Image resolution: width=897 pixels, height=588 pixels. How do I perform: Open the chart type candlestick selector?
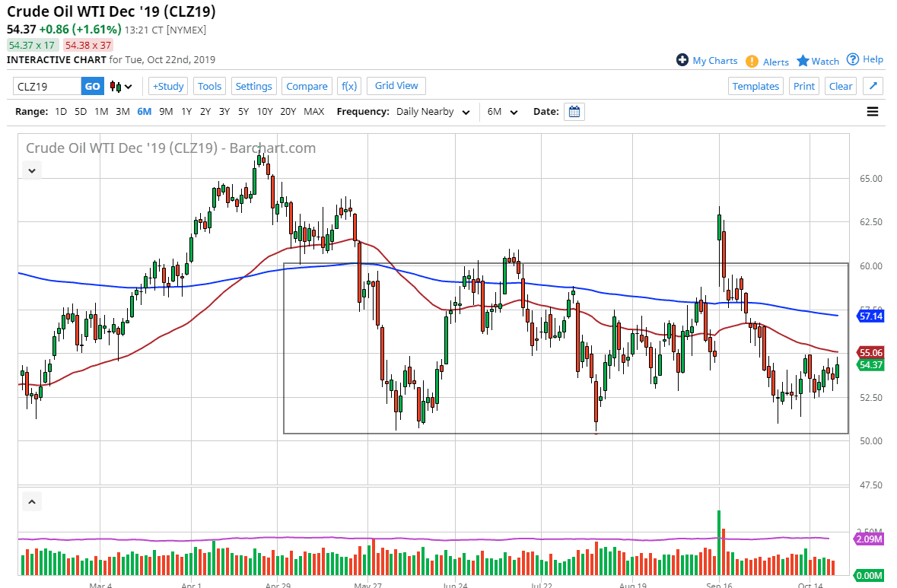coord(121,87)
